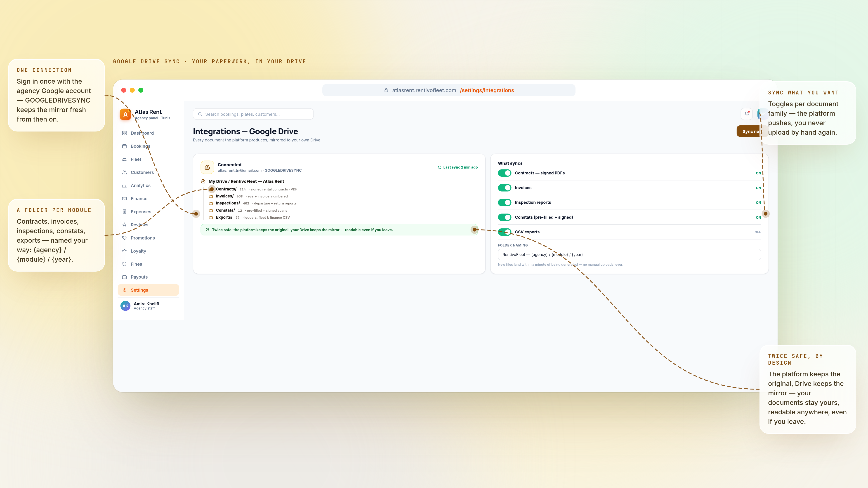Viewport: 868px width, 488px height.
Task: Click the Constats folder icon
Action: pos(211,211)
